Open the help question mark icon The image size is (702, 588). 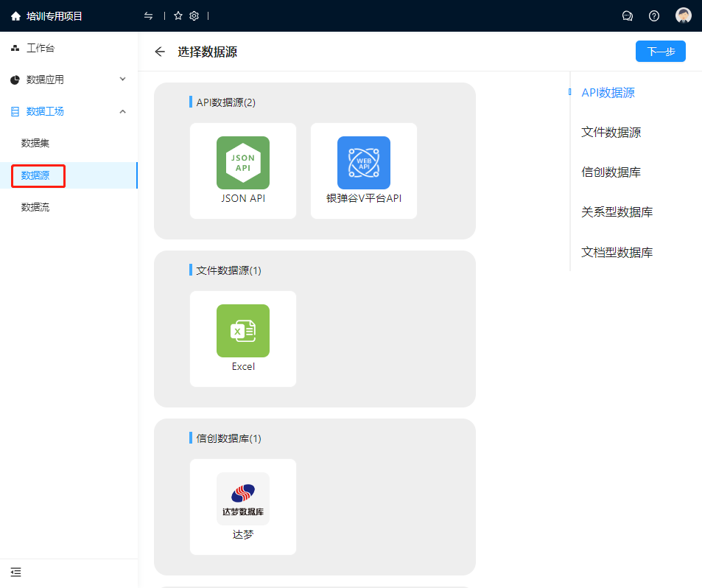[x=654, y=15]
